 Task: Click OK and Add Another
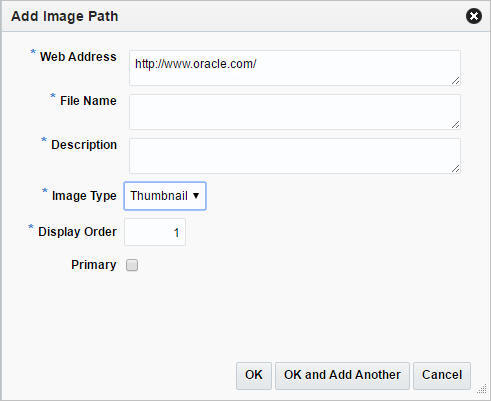tap(342, 375)
